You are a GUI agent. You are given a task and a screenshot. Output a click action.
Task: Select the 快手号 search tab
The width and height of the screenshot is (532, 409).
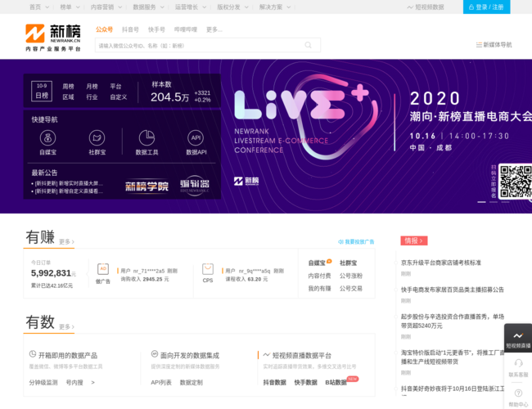(x=156, y=29)
